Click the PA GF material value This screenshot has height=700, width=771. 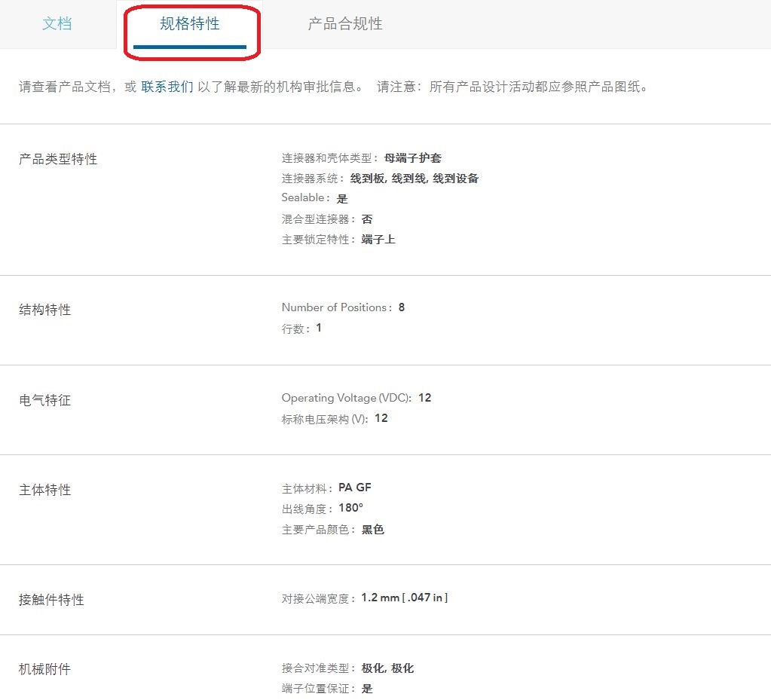(x=354, y=488)
